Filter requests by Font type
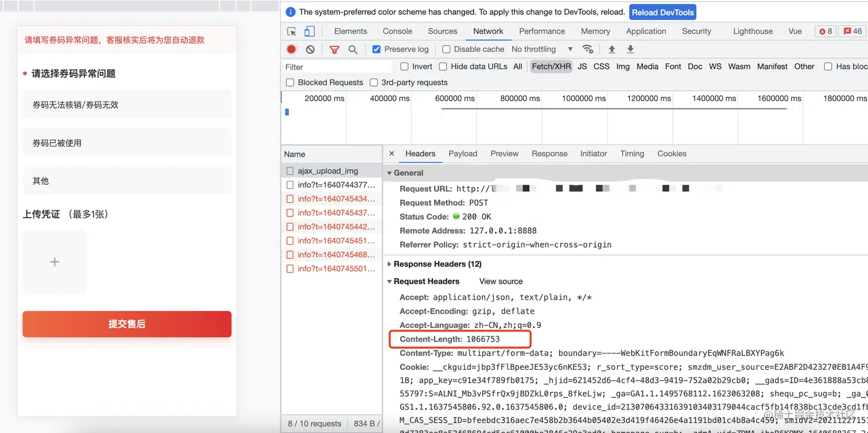 (673, 67)
